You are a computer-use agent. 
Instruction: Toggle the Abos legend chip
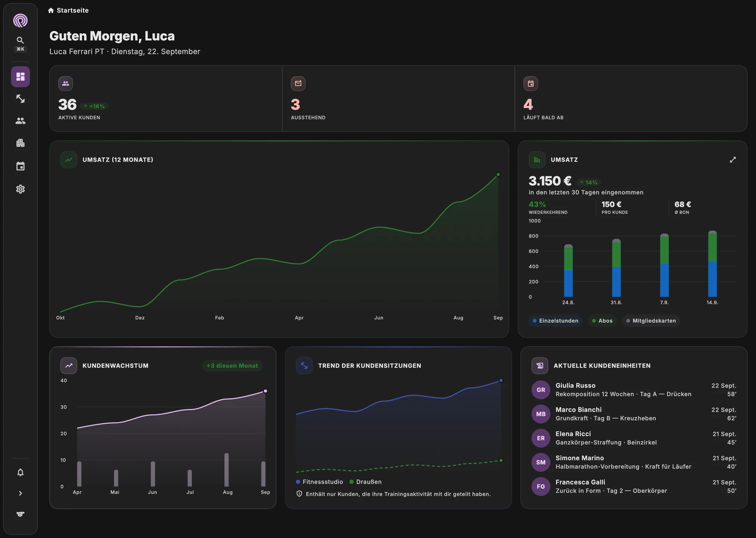[x=602, y=321]
